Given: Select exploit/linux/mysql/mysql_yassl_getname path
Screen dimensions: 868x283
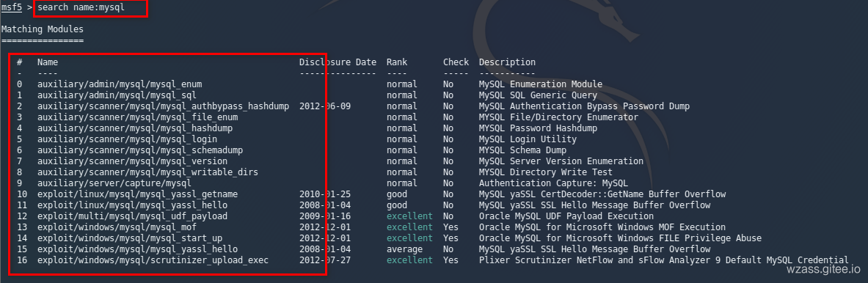Looking at the screenshot, I should tap(137, 194).
